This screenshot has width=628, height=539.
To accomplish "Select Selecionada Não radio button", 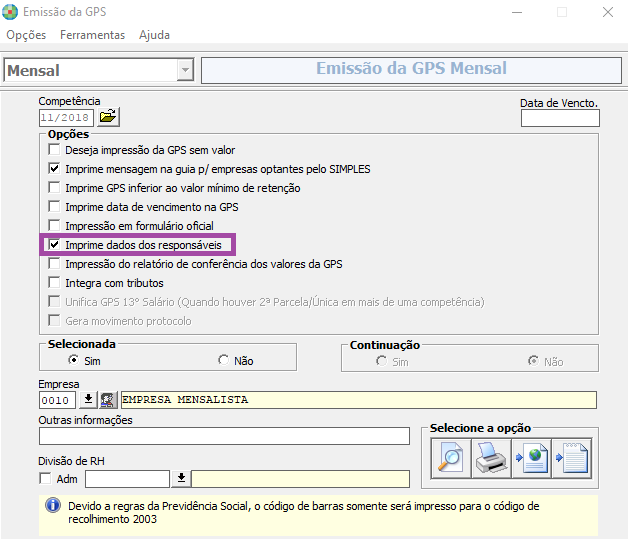I will (223, 360).
